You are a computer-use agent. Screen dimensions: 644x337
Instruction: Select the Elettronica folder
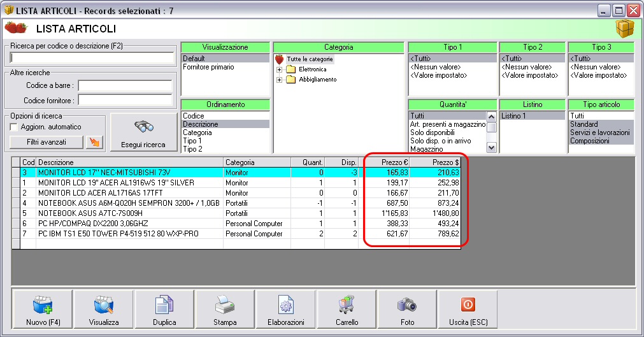(306, 69)
